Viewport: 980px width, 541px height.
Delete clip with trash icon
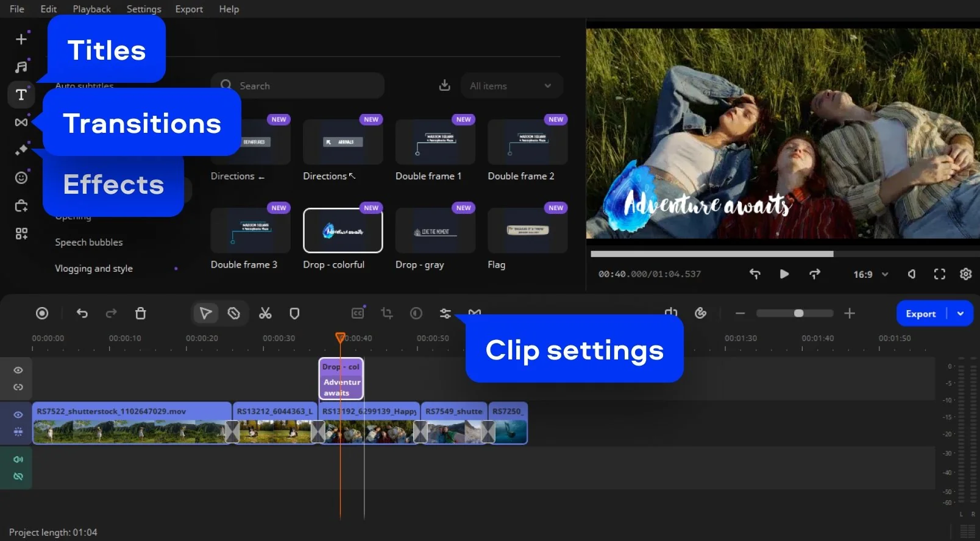(140, 313)
